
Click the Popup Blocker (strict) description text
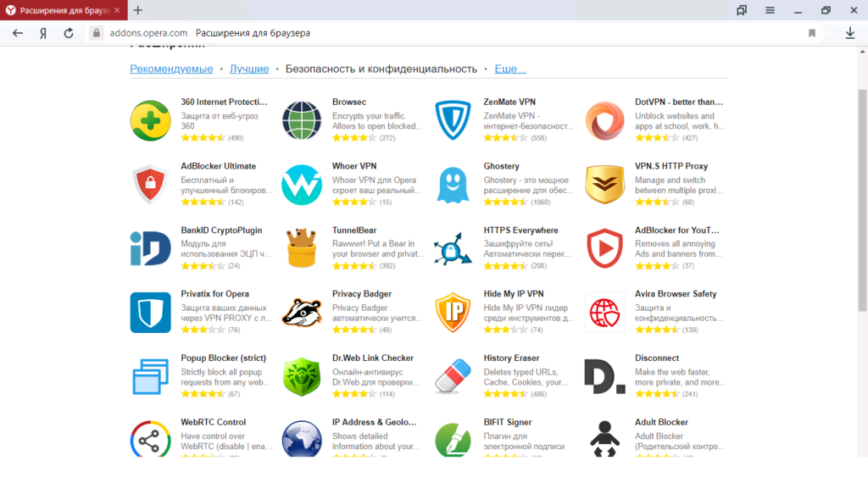click(x=225, y=377)
